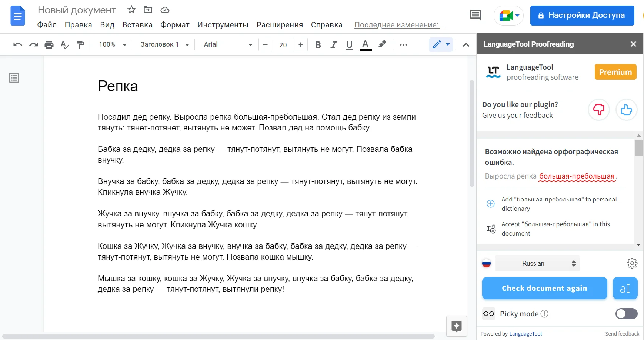Show the document outline icon
Image resolution: width=644 pixels, height=340 pixels.
click(x=14, y=78)
